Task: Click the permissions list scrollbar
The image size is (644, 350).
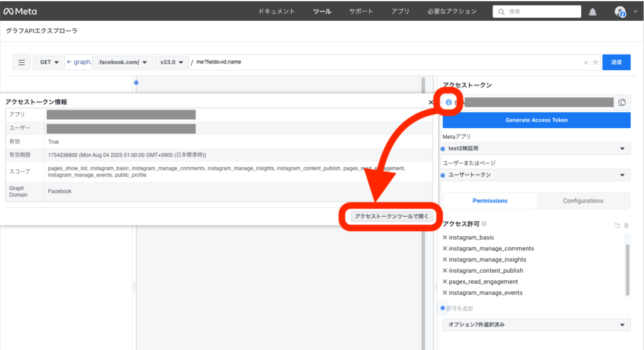Action: click(x=627, y=269)
